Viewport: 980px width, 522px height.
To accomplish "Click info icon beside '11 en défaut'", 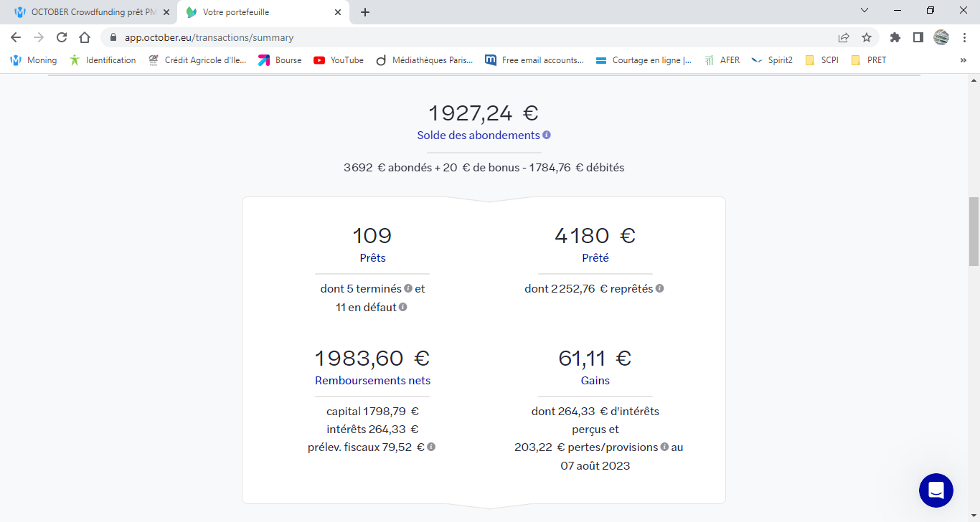I will tap(402, 307).
